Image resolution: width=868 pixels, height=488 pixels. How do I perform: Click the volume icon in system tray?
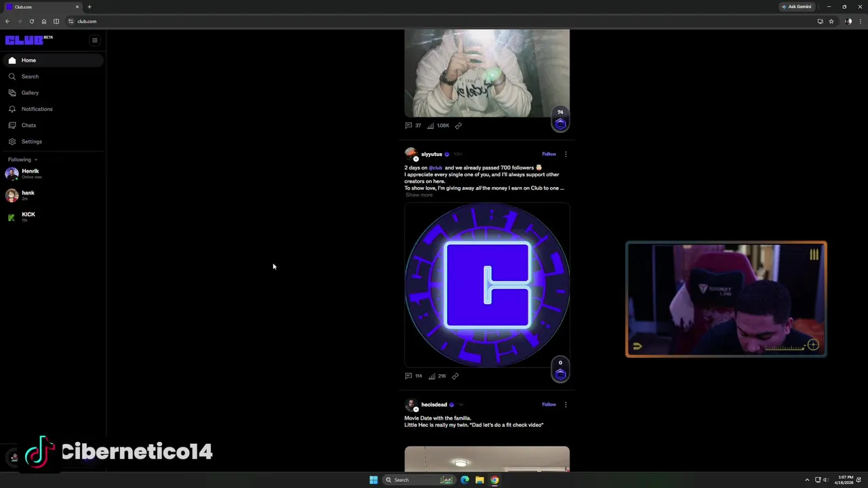point(825,480)
